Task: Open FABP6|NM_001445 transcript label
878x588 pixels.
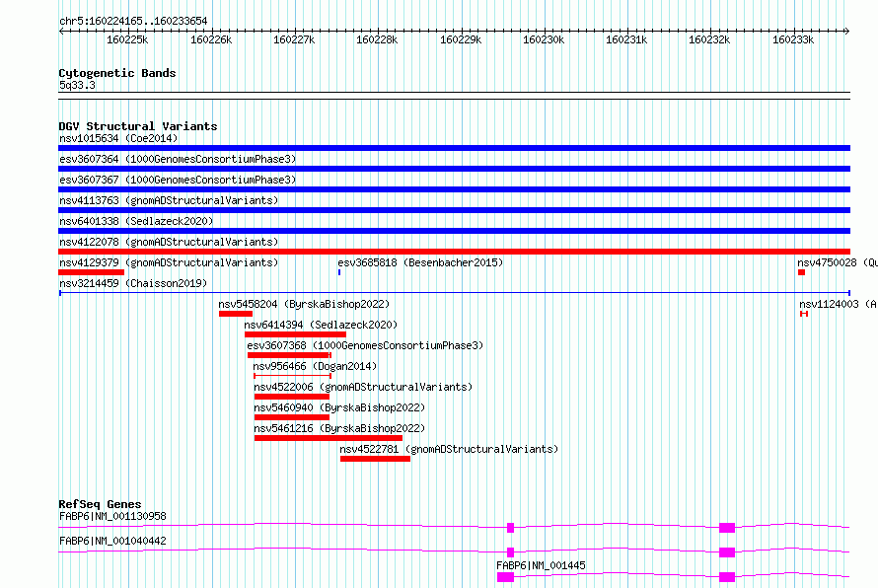Action: (x=541, y=565)
